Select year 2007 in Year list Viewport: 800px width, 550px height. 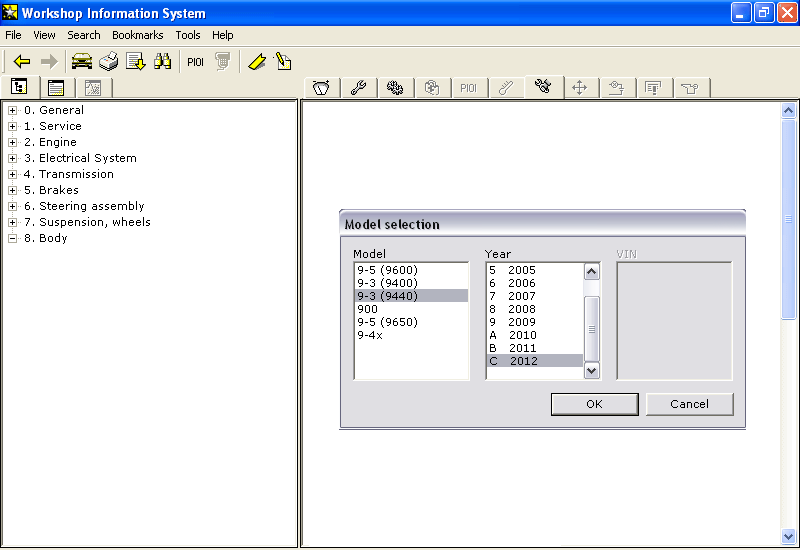[535, 296]
